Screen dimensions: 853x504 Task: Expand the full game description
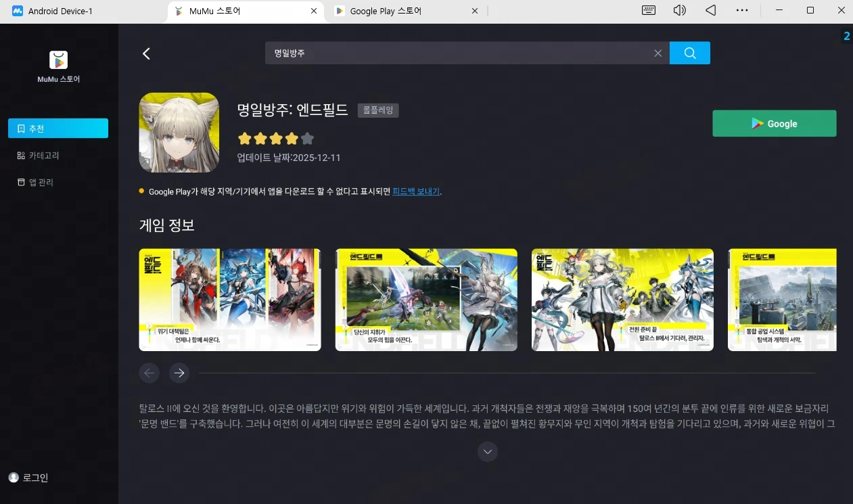click(x=487, y=451)
